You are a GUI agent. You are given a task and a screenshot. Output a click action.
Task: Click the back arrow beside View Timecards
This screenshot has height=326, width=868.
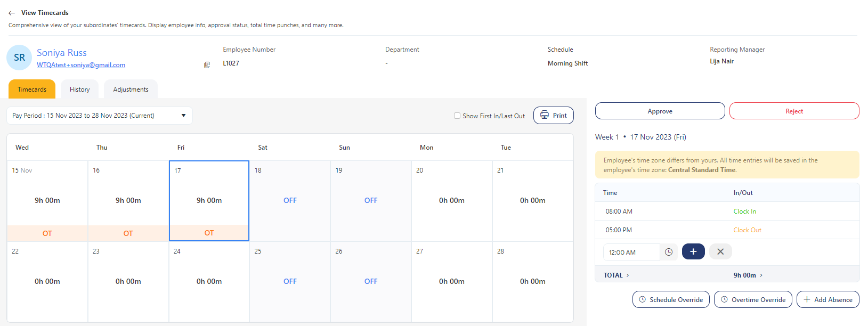coord(12,13)
